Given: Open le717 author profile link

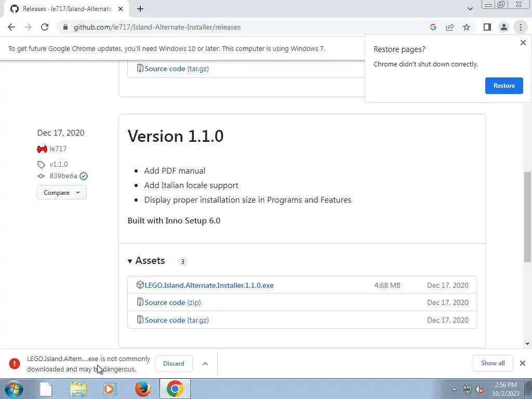Looking at the screenshot, I should [x=58, y=149].
